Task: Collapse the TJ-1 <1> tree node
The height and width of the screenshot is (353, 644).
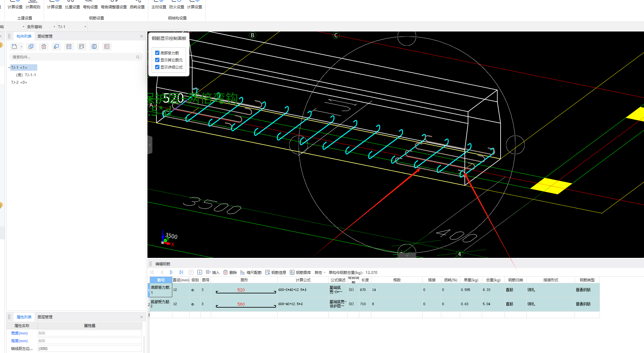Action: pos(9,68)
